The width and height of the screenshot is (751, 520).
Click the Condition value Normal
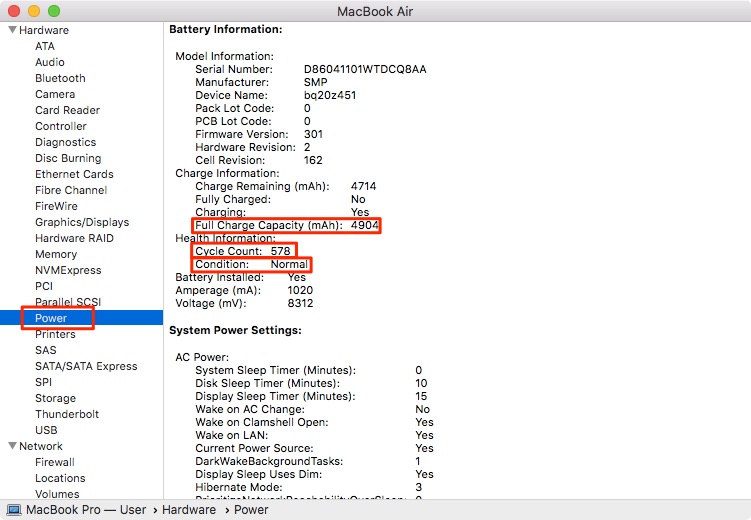click(289, 264)
